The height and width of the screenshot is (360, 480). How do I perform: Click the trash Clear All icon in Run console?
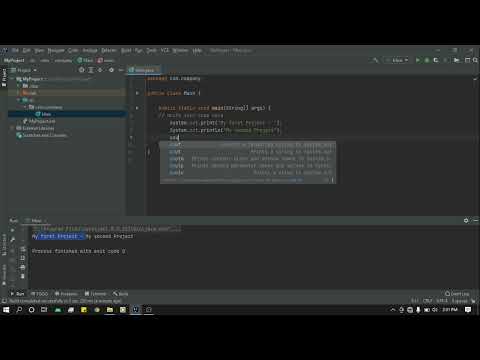(x=23, y=276)
